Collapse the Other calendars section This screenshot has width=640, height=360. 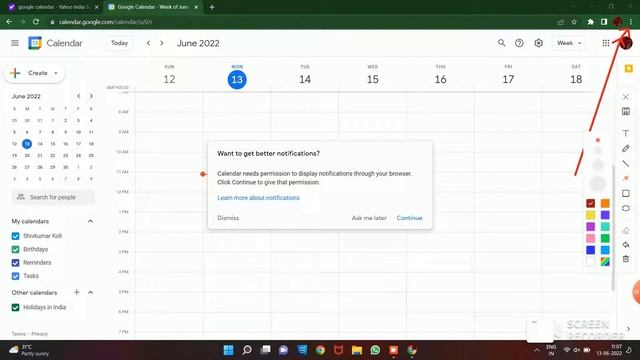point(90,292)
